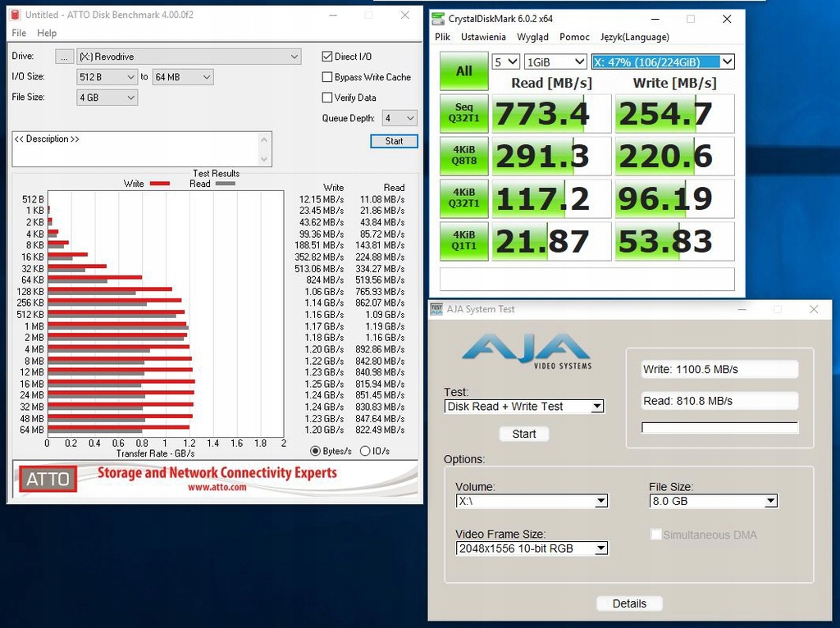Click the red Write legend swatch
Viewport: 840px width, 628px height.
[x=160, y=184]
